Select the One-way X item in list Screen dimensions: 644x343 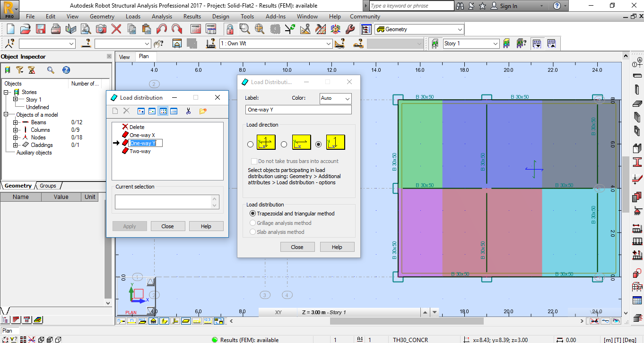point(142,135)
